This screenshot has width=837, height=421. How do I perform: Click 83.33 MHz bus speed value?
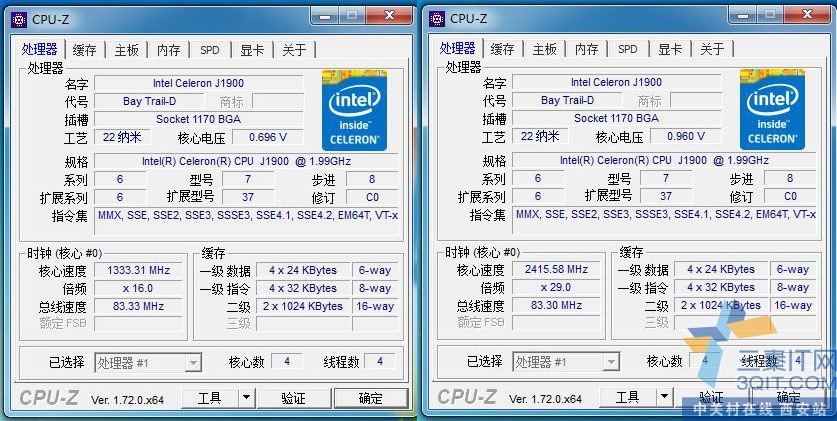point(138,307)
